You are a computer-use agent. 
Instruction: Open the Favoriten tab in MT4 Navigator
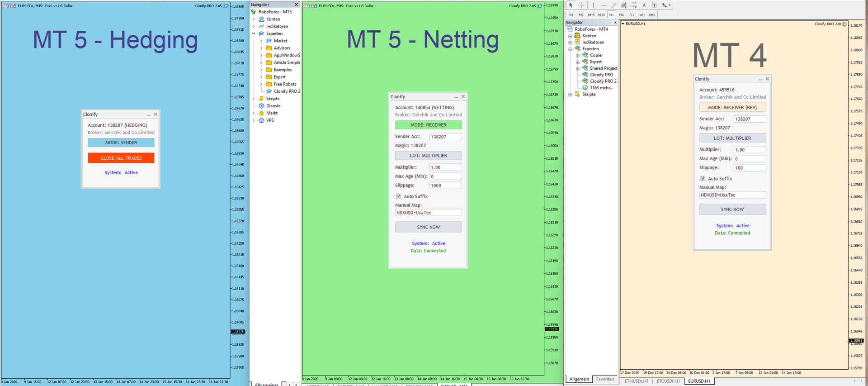pos(605,379)
